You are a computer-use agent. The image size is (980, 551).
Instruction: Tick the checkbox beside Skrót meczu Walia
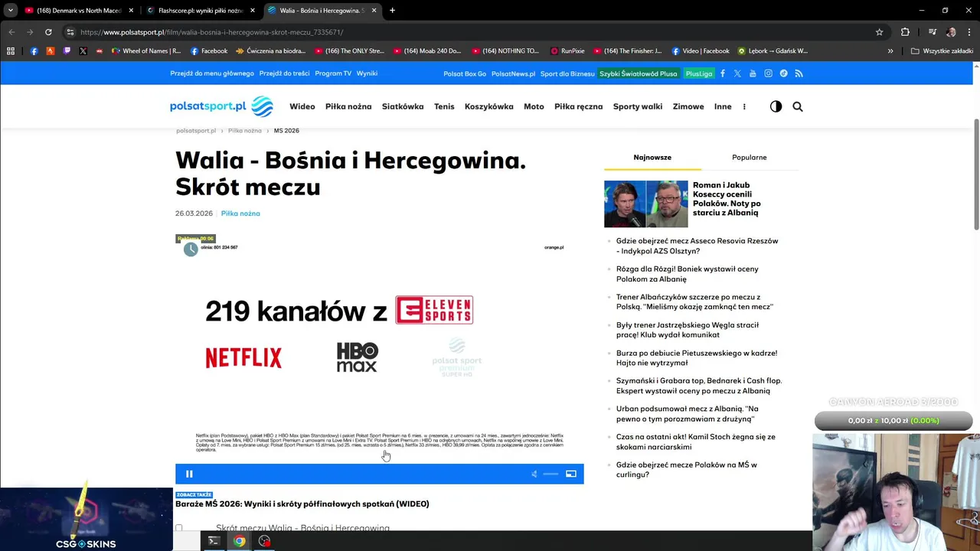click(x=179, y=528)
